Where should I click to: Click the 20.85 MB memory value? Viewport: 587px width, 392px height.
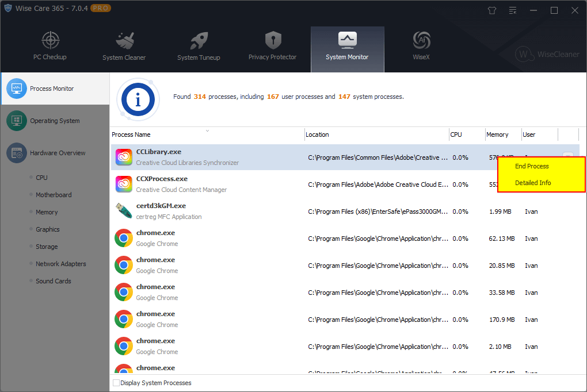tap(502, 266)
